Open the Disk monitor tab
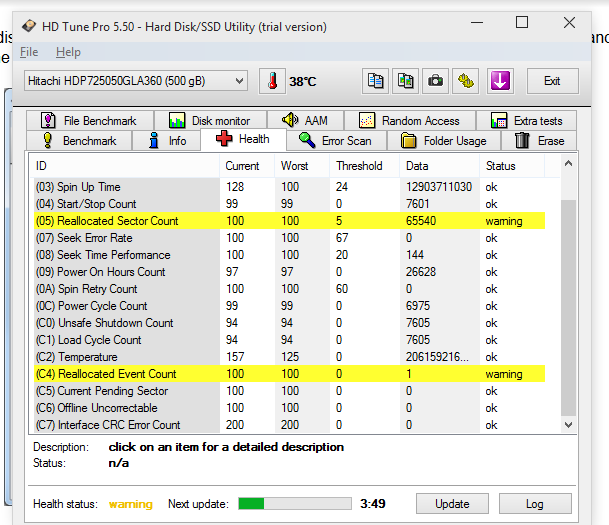Viewport: 609px width, 525px height. click(x=210, y=121)
